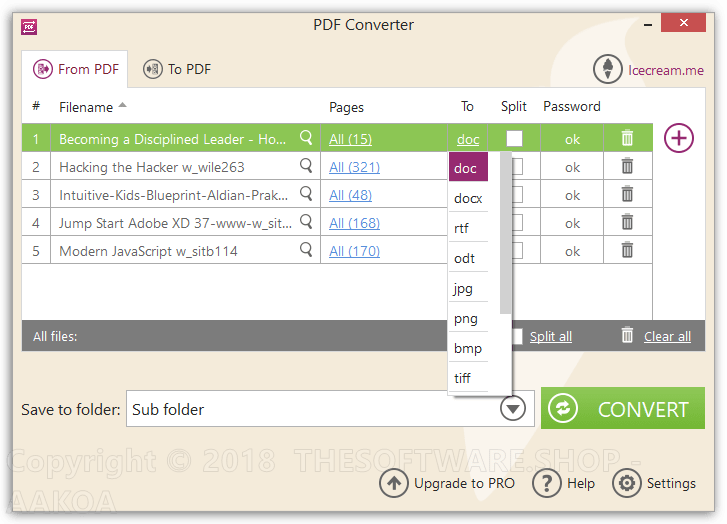Open Help via the question mark icon

547,483
